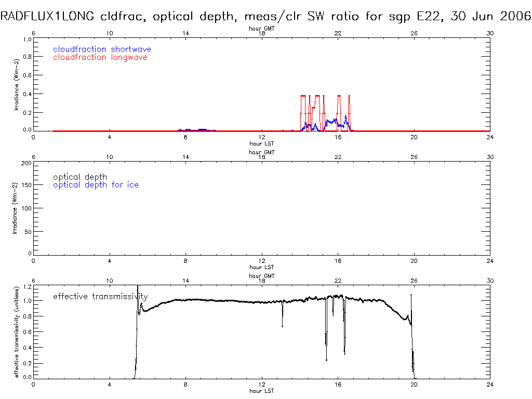Click the RADFLUX1LONG plot title text
This screenshot has height=399, width=532.
click(266, 16)
